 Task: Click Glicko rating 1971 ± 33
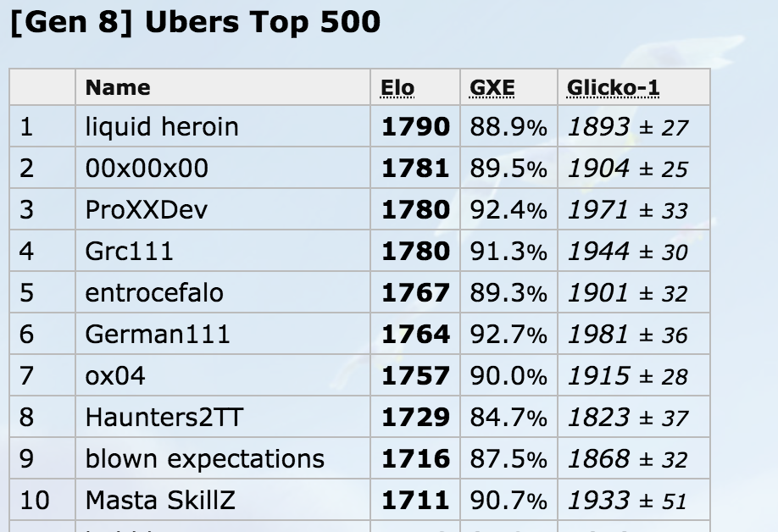pyautogui.click(x=628, y=210)
